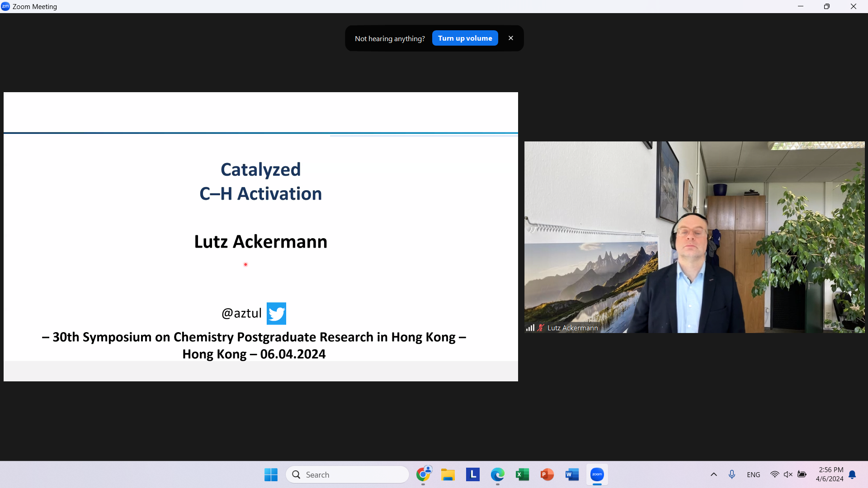Switch the ENG input language
Screen dimensions: 868x488
point(754,475)
